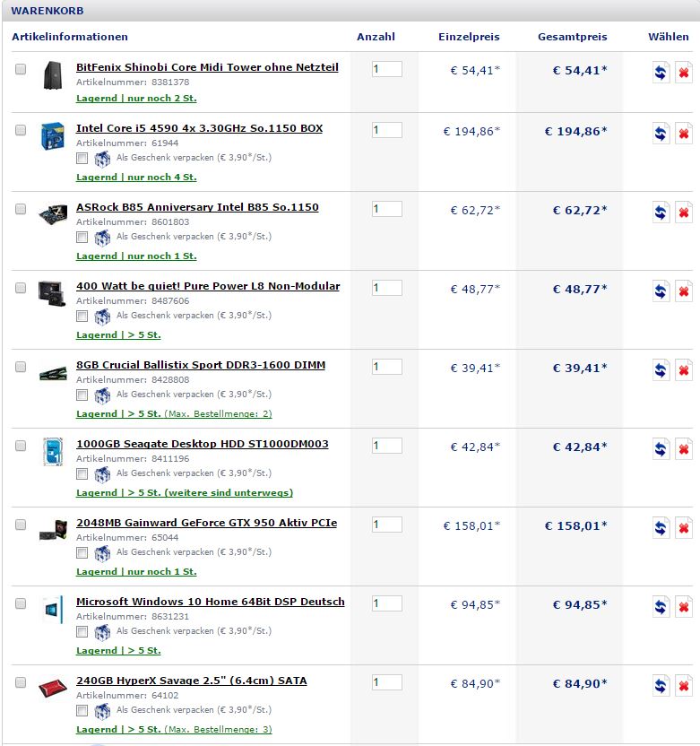The image size is (700, 746).
Task: Delete the Intel Core i5 4590 item
Action: point(683,134)
